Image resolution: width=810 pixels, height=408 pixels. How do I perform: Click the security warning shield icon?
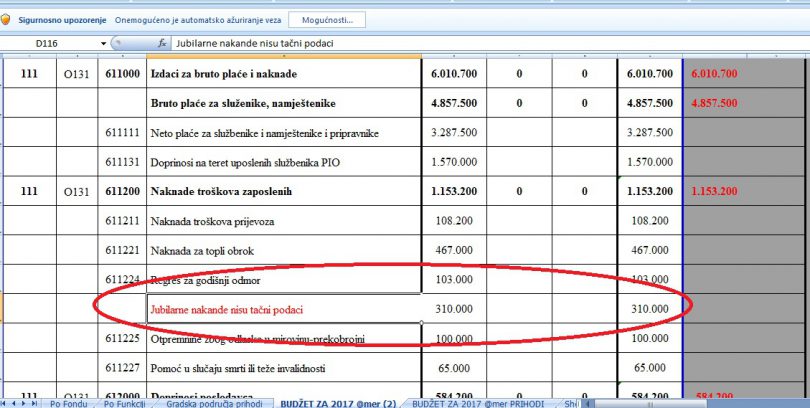[6, 19]
